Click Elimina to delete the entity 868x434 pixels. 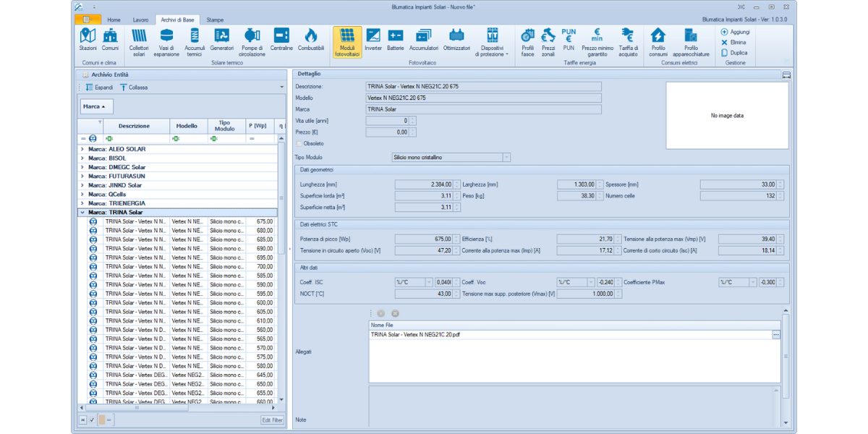[733, 42]
